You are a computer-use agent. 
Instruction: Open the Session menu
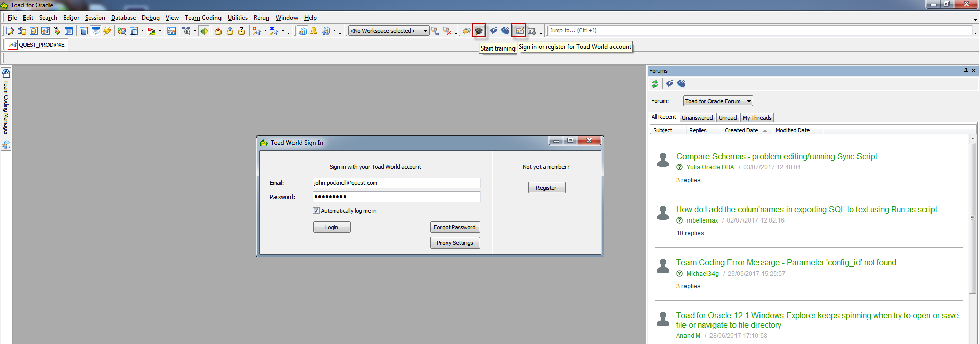pyautogui.click(x=95, y=18)
